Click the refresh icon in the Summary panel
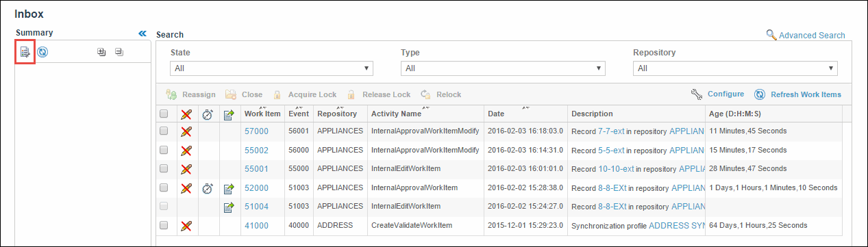This screenshot has height=247, width=868. 42,51
